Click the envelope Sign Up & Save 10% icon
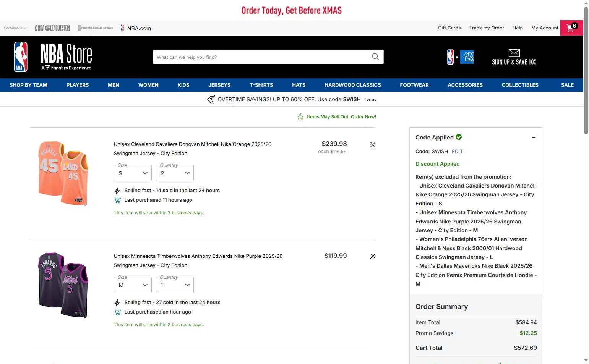The image size is (589, 364). [514, 53]
